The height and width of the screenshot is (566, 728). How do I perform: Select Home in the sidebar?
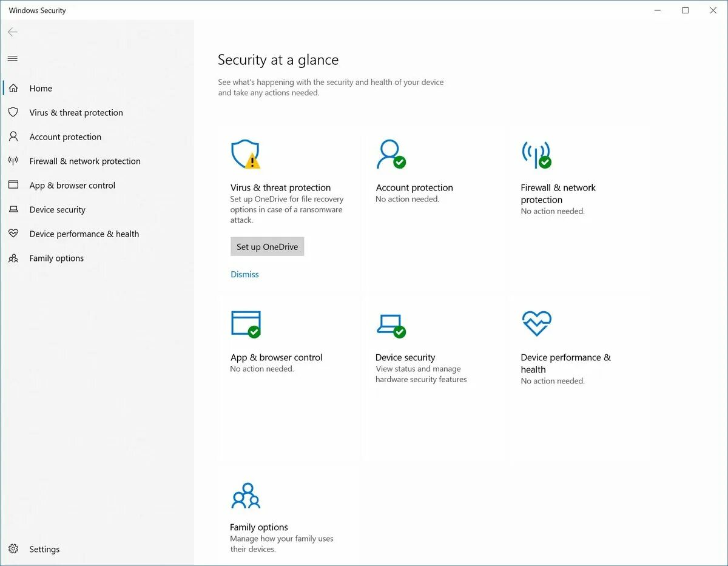click(41, 89)
